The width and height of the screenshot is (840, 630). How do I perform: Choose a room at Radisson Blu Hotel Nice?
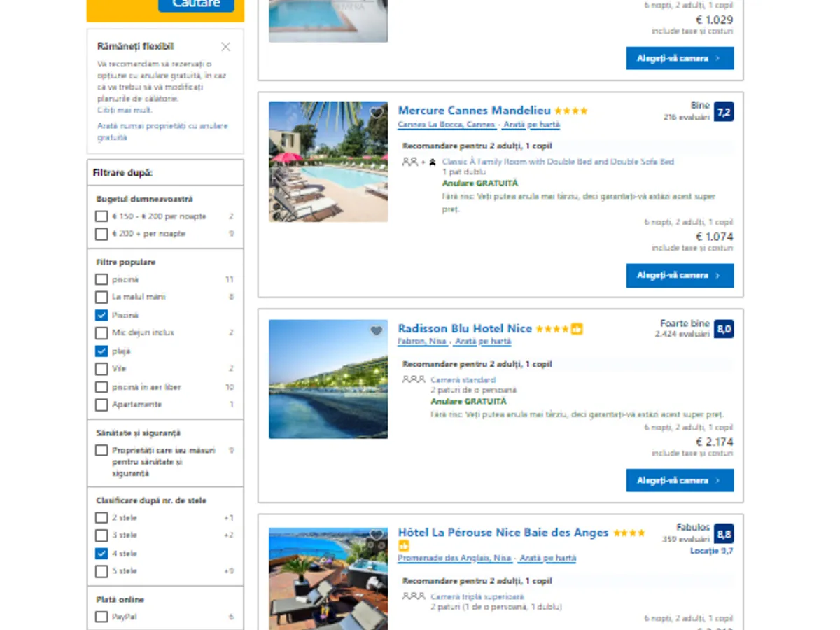680,481
